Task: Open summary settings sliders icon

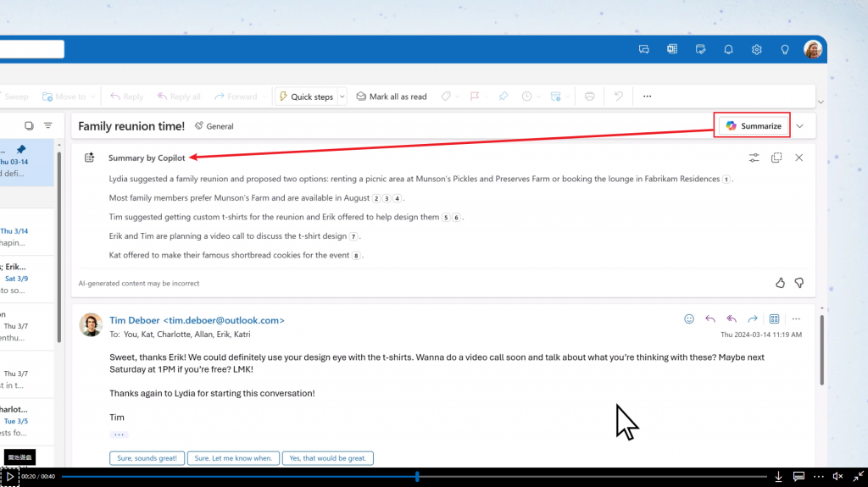Action: pos(754,158)
